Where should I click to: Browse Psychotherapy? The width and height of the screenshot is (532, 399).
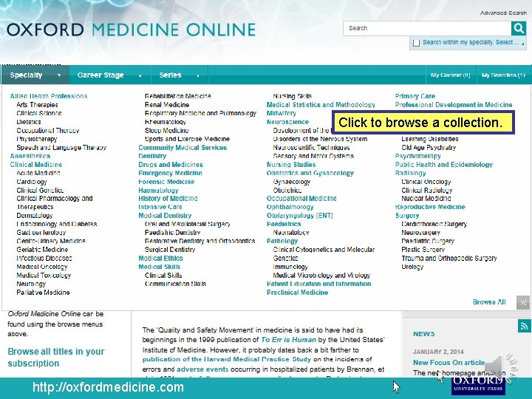tap(417, 156)
